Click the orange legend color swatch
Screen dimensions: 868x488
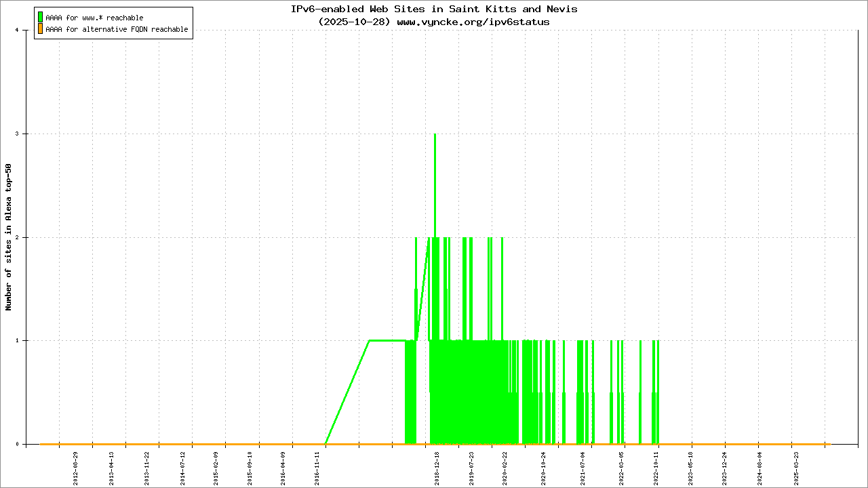[41, 29]
